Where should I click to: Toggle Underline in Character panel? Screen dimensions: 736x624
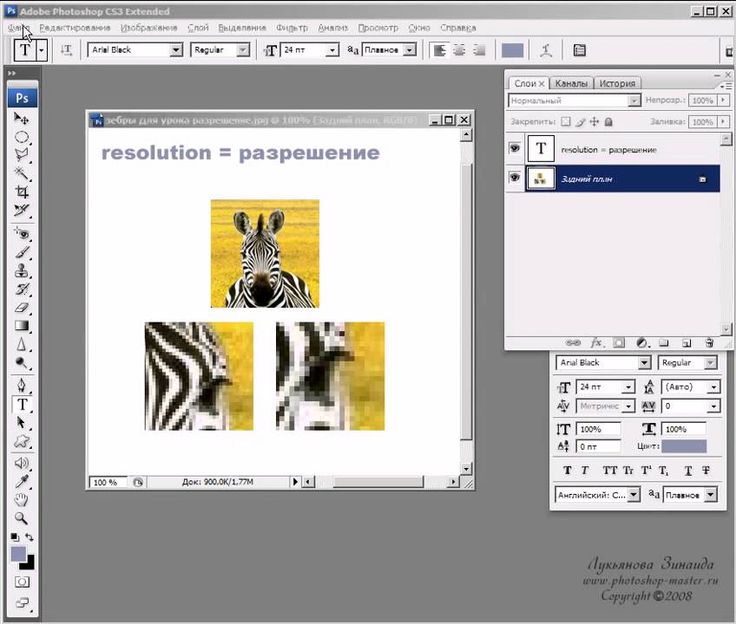click(688, 470)
